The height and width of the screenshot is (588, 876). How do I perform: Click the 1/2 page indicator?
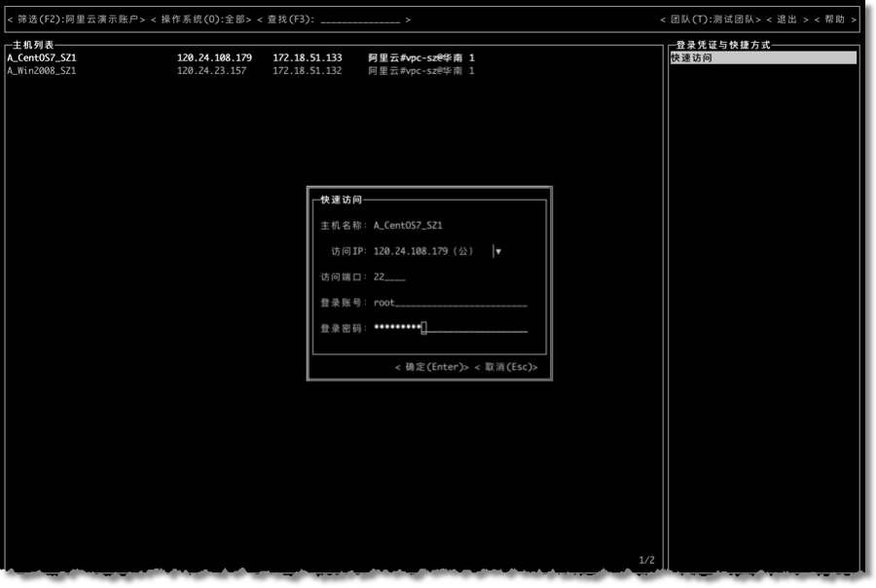pos(647,560)
